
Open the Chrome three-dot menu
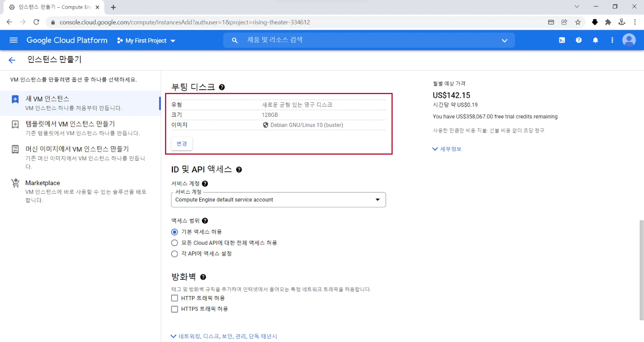[635, 22]
